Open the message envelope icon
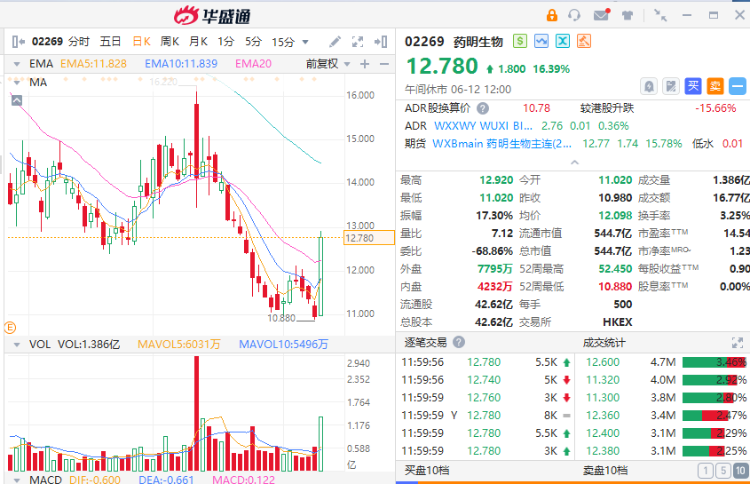This screenshot has width=750, height=484. [601, 15]
